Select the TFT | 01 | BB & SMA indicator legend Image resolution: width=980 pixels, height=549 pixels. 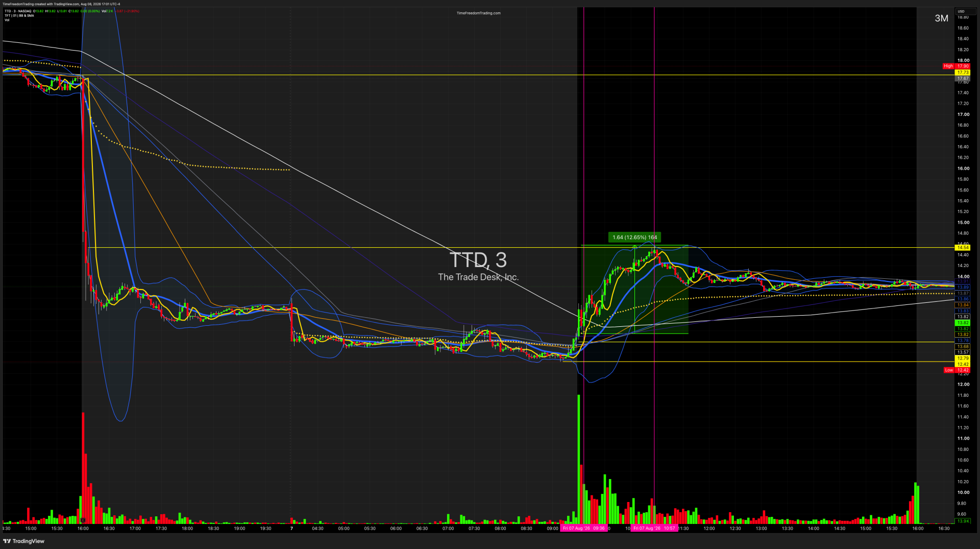(19, 16)
